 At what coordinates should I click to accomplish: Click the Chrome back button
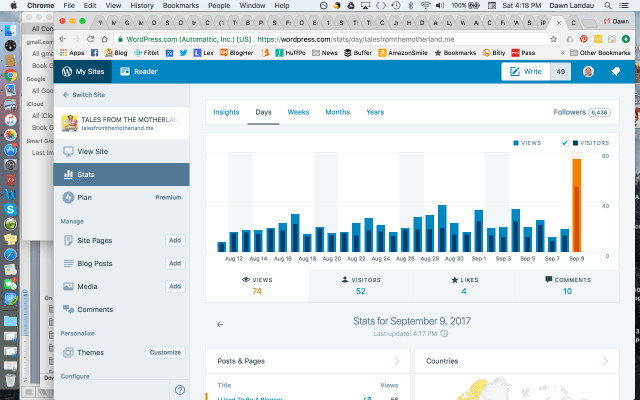click(x=62, y=39)
